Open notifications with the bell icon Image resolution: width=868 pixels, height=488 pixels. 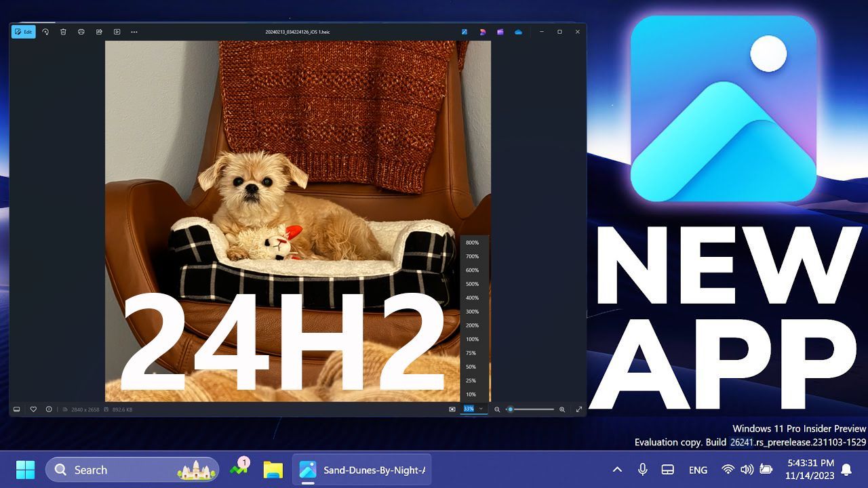coord(846,470)
